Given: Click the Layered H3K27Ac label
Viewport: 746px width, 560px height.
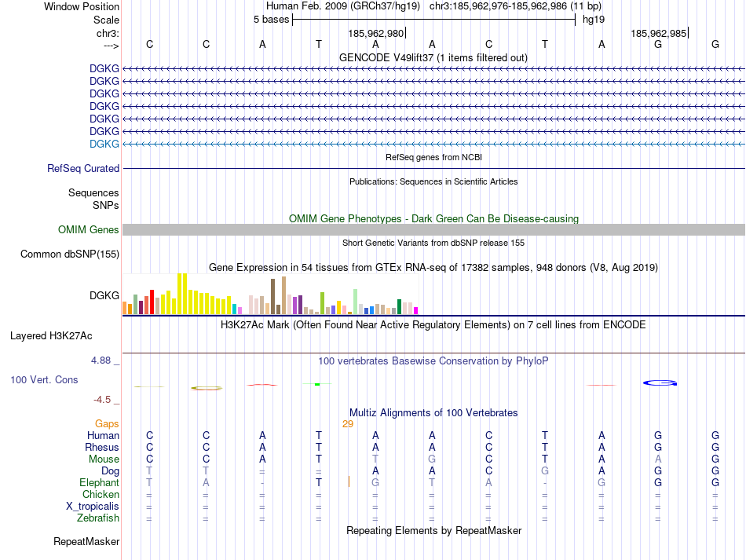Looking at the screenshot, I should (51, 336).
